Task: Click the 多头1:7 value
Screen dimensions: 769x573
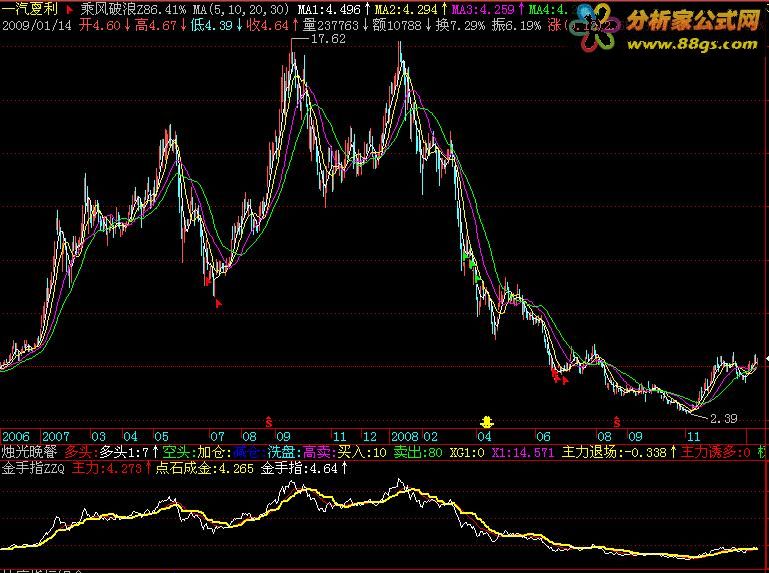Action: (124, 452)
